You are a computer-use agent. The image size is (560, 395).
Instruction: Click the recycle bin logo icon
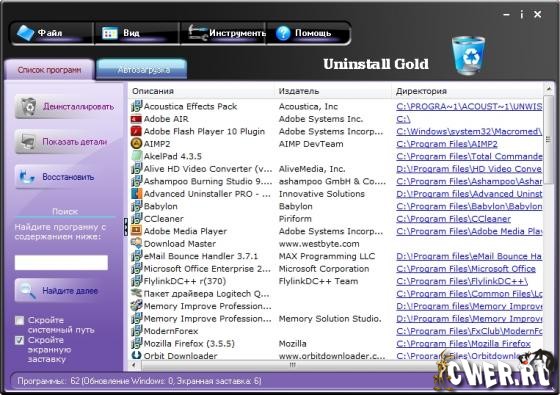468,55
